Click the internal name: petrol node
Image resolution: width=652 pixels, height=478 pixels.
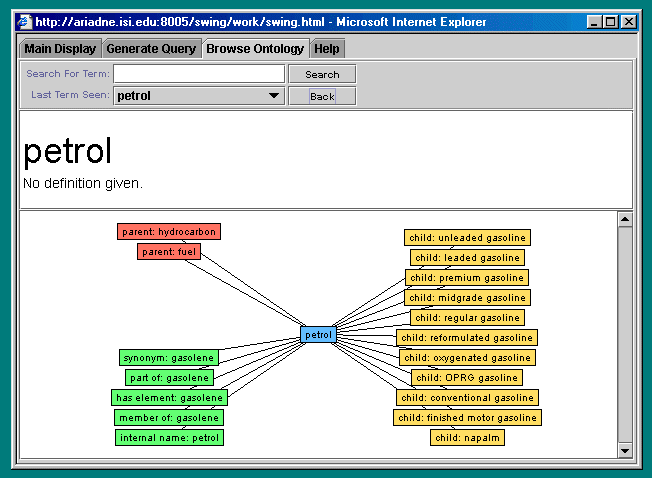169,438
